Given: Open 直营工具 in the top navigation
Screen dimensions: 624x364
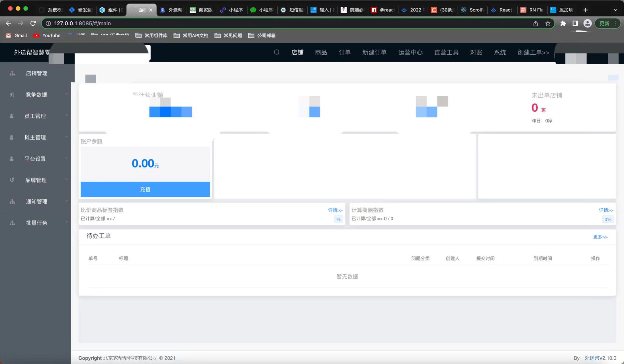Looking at the screenshot, I should 446,52.
